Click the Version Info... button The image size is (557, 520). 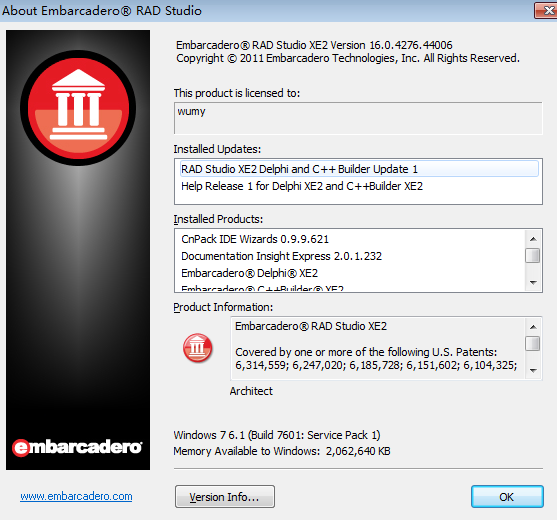coord(225,497)
